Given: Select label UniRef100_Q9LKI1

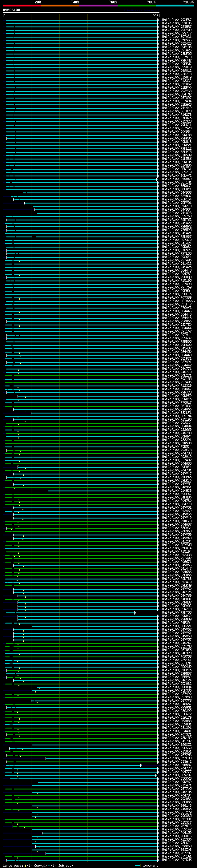Looking at the screenshot, I should 177,125.
